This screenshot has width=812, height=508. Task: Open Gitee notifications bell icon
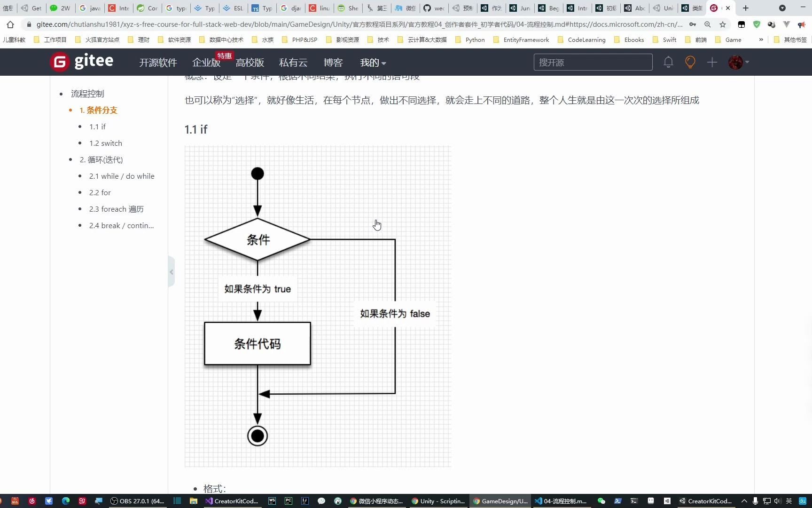coord(668,62)
